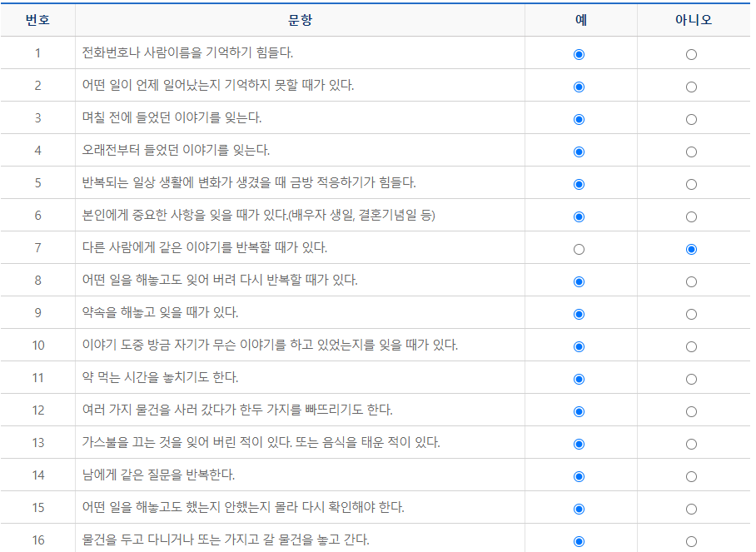This screenshot has width=756, height=552.
Task: Click text '다른 사람에게 같은 이야기를 반복할 때가 있다.'
Action: (x=205, y=248)
